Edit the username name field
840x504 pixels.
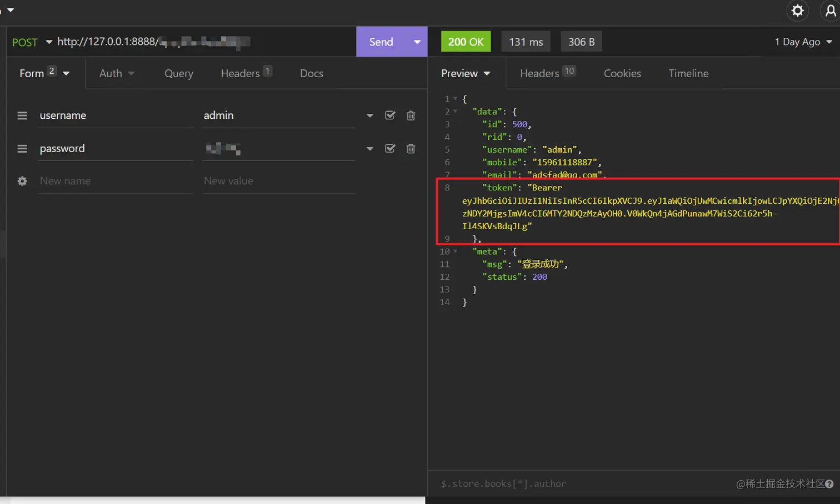pyautogui.click(x=116, y=115)
